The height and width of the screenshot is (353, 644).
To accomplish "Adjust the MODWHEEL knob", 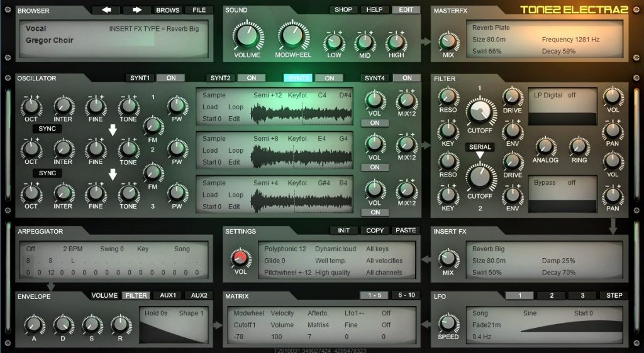I will [293, 36].
